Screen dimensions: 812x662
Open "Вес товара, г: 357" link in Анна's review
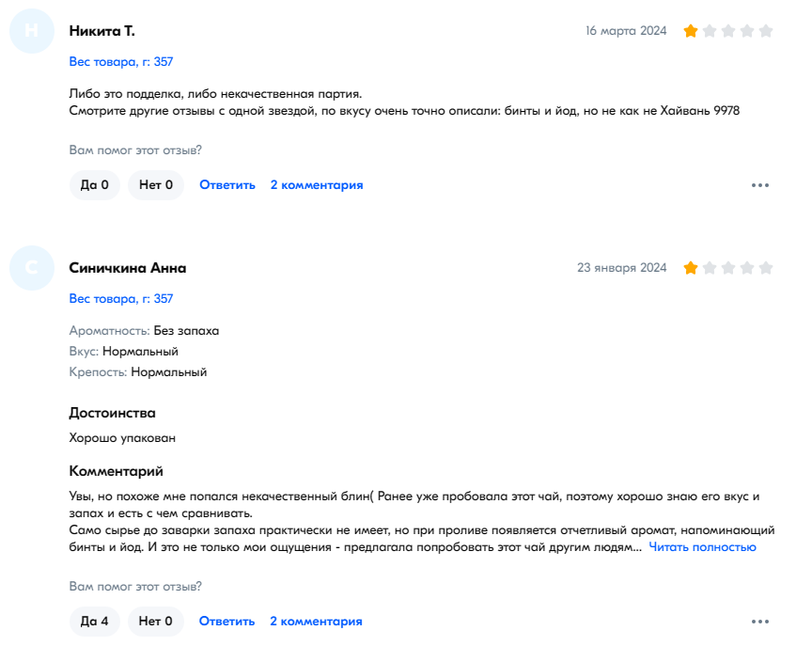click(121, 298)
